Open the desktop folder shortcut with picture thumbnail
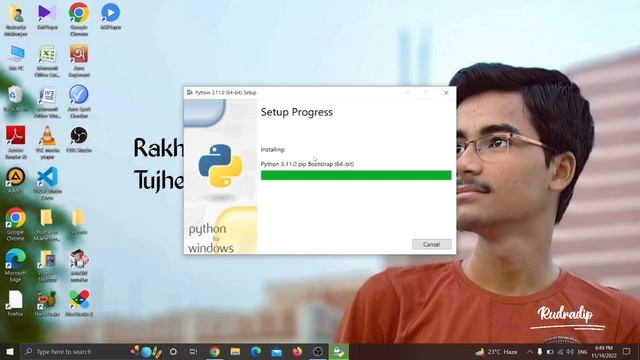The width and height of the screenshot is (640, 360). coord(47,265)
